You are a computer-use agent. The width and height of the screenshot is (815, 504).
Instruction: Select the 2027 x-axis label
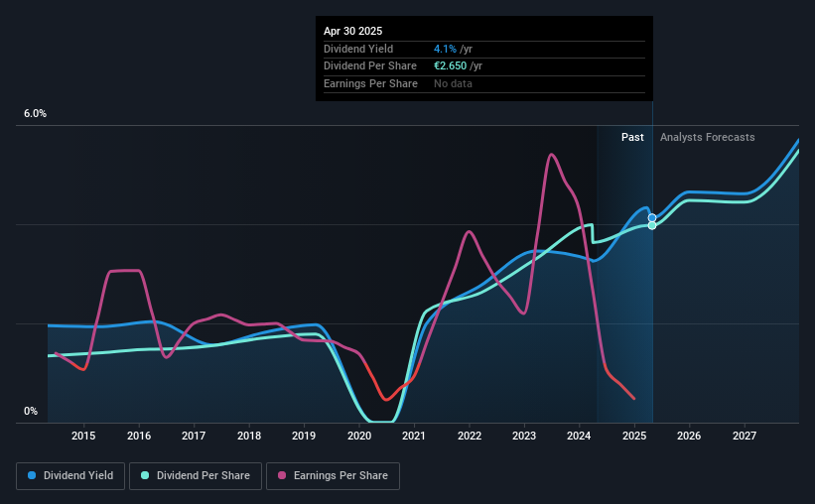pos(745,436)
